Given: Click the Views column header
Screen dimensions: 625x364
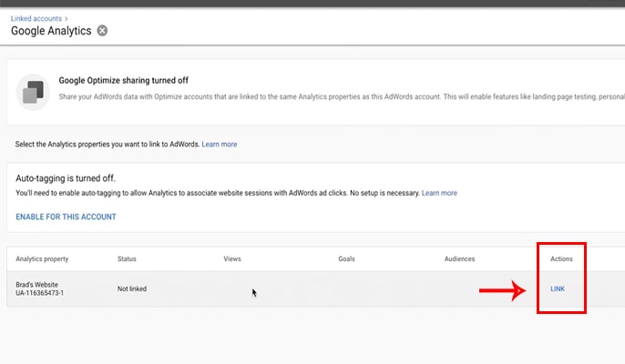Looking at the screenshot, I should 232,258.
